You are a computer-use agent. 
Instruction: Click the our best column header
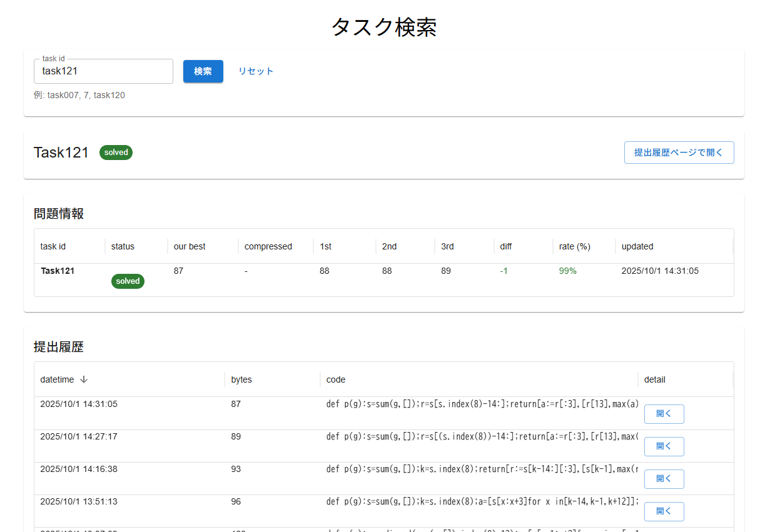pyautogui.click(x=203, y=246)
